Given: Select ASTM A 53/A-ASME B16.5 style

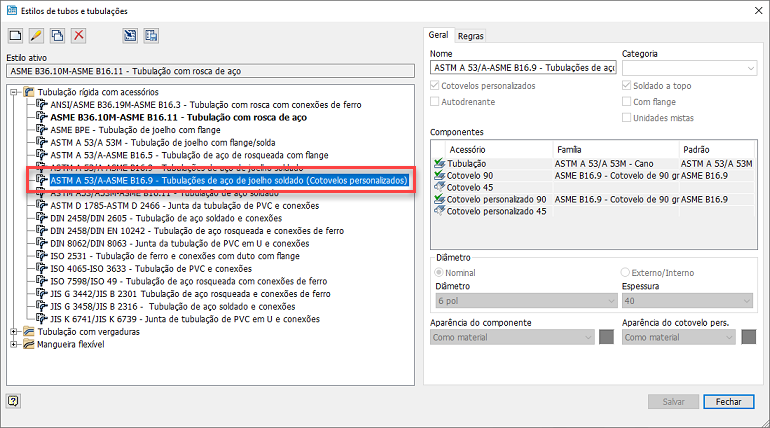Looking at the screenshot, I should 189,155.
